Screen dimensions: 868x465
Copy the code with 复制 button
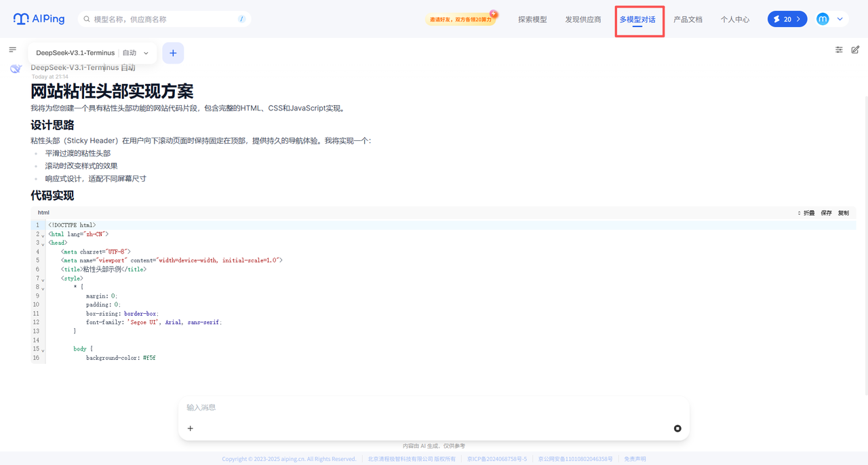(x=843, y=213)
